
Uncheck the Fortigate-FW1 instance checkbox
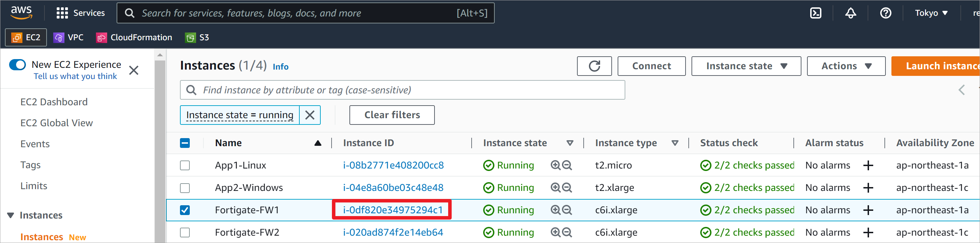click(x=185, y=210)
